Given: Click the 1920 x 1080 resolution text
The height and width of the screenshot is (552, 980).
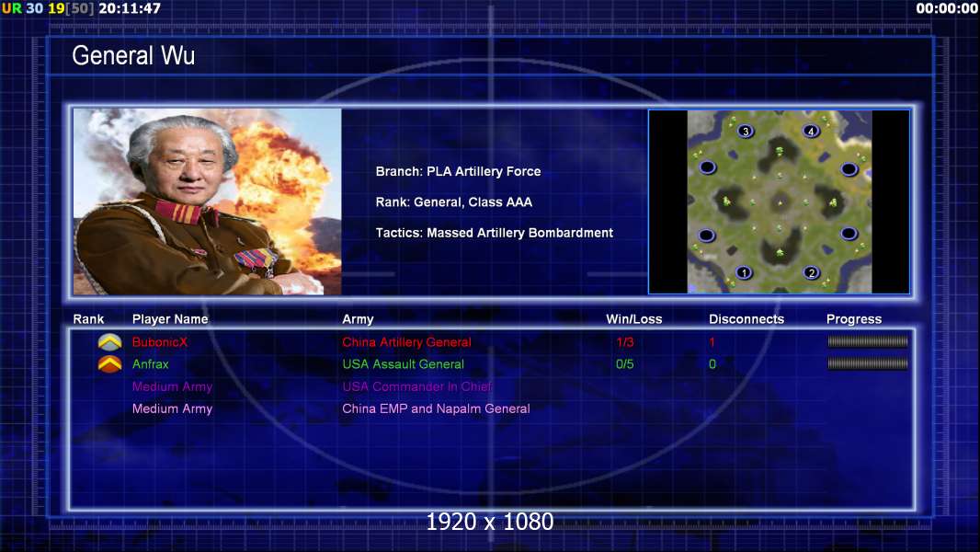Looking at the screenshot, I should point(489,522).
